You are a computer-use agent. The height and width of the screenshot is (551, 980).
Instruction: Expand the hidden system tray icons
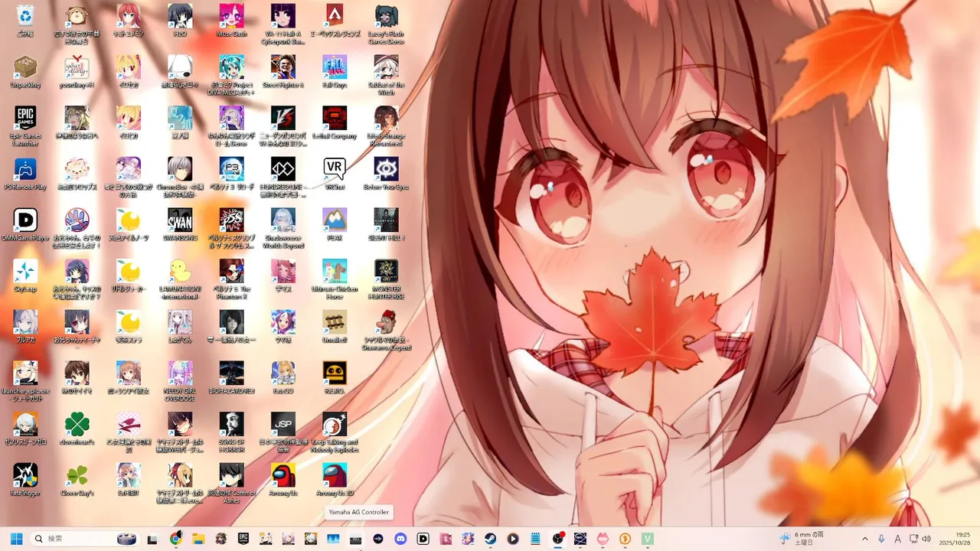(x=865, y=539)
